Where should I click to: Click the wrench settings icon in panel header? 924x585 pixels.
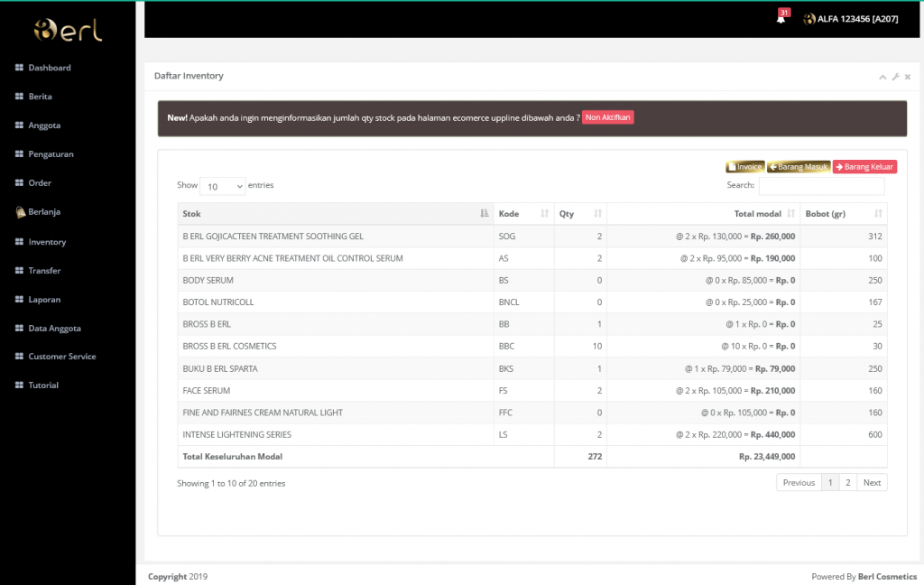(x=895, y=77)
